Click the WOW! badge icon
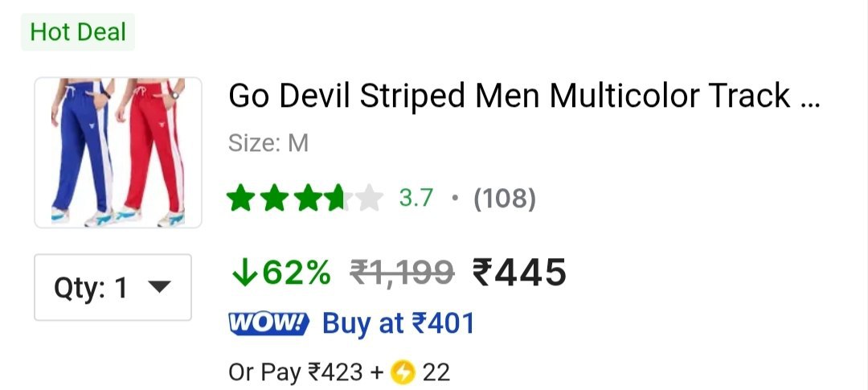 [268, 323]
